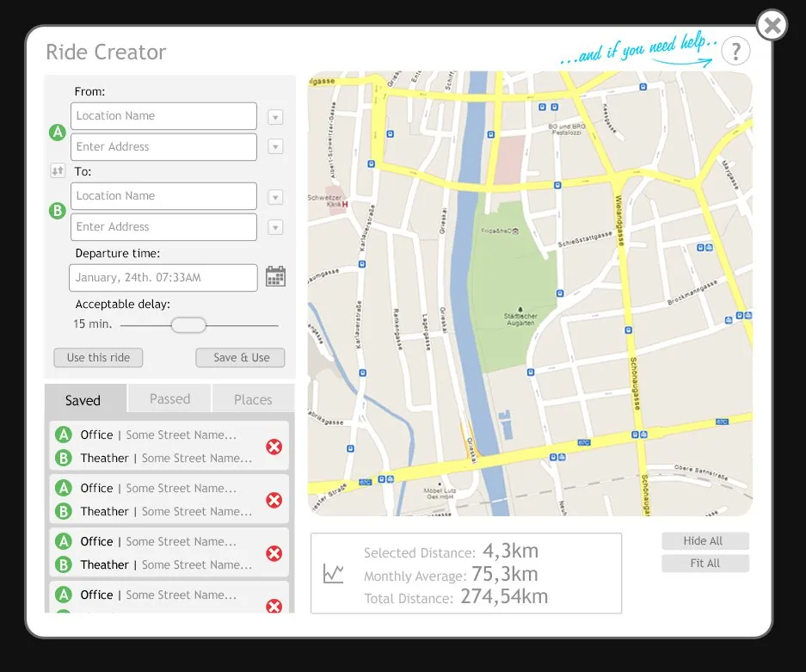This screenshot has height=672, width=806.
Task: Click the Departure time input field
Action: (x=163, y=278)
